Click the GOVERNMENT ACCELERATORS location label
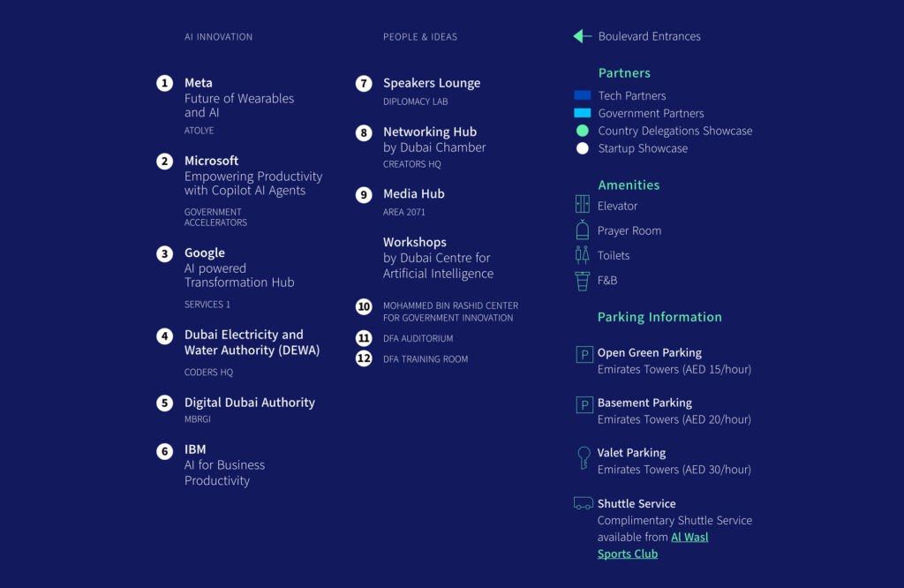 pyautogui.click(x=215, y=217)
